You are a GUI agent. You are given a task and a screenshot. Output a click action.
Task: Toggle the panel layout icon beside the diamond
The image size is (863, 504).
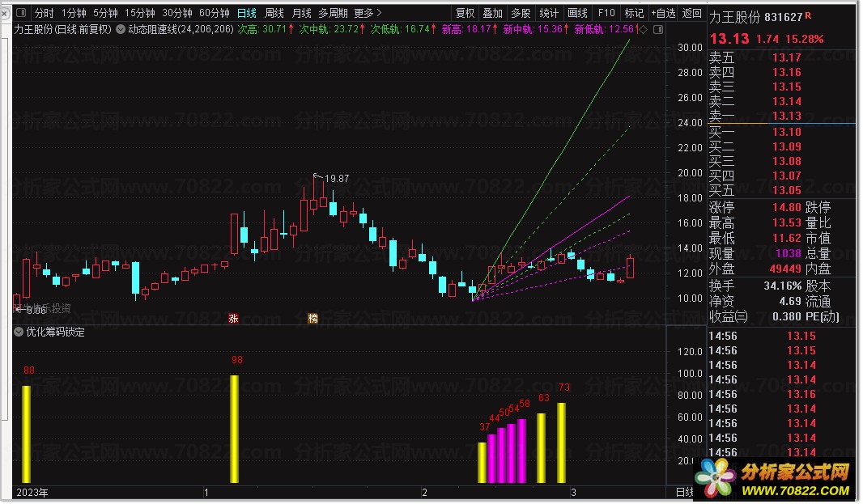pos(657,29)
